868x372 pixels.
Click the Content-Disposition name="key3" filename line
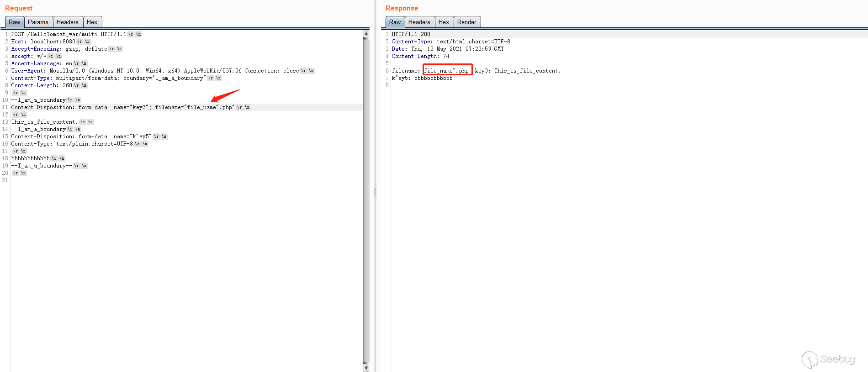pos(131,107)
